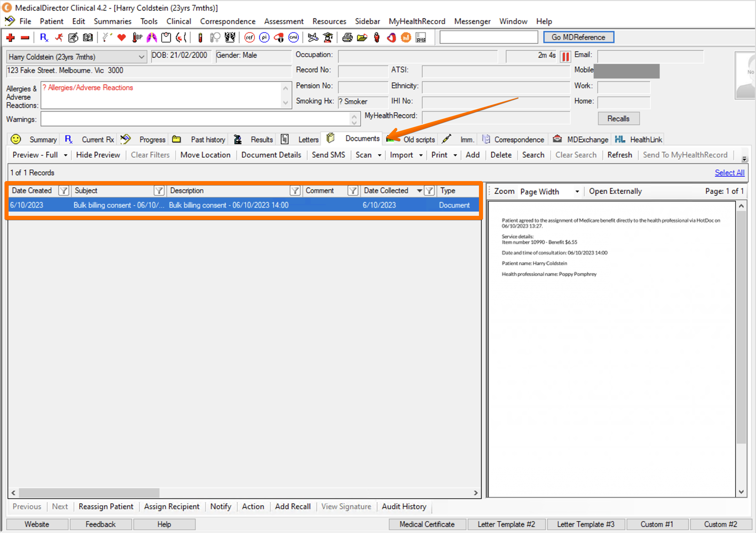Toggle the Comment column filter
The image size is (756, 533).
click(353, 190)
